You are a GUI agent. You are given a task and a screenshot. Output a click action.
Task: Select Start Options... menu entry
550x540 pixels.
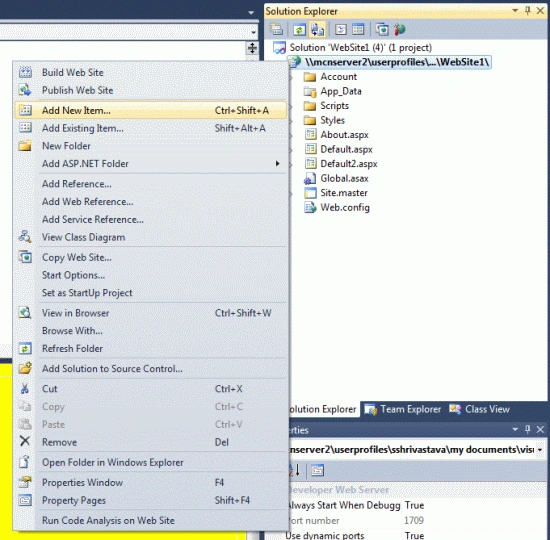pyautogui.click(x=151, y=275)
